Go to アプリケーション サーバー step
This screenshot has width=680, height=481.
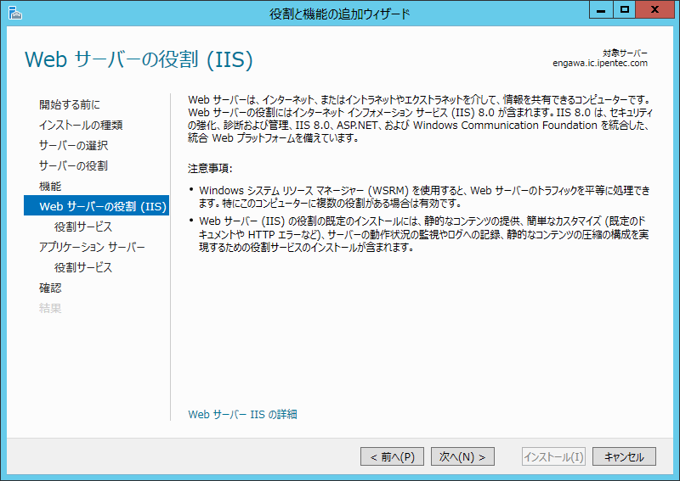point(92,247)
